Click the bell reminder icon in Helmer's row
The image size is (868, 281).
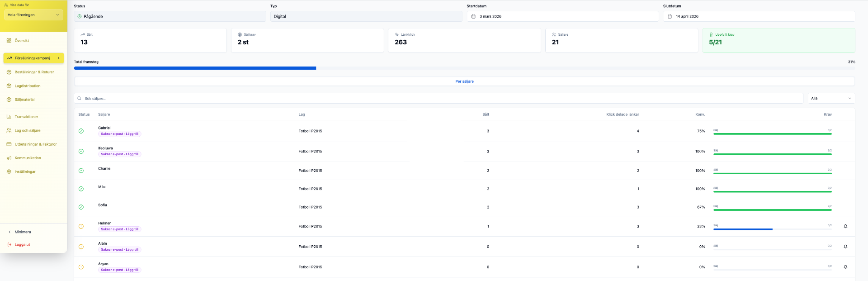(x=845, y=226)
